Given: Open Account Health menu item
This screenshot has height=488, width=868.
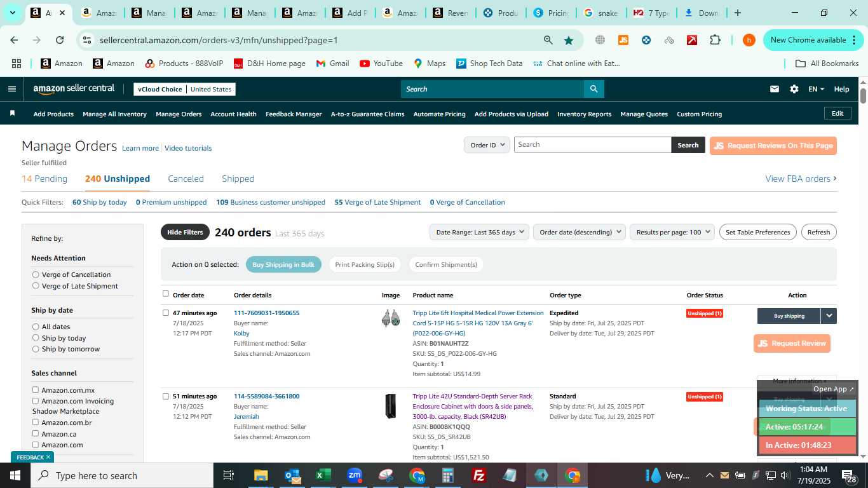Looking at the screenshot, I should click(x=233, y=114).
